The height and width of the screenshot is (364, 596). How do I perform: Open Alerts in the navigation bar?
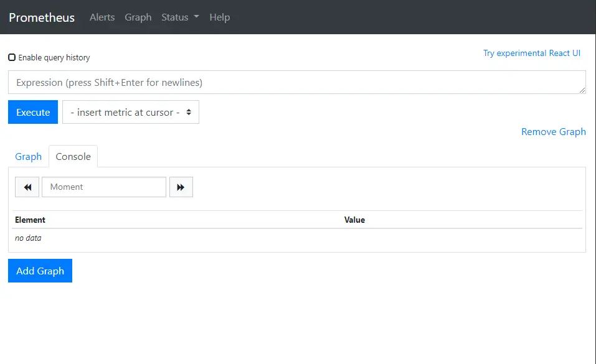coord(102,17)
